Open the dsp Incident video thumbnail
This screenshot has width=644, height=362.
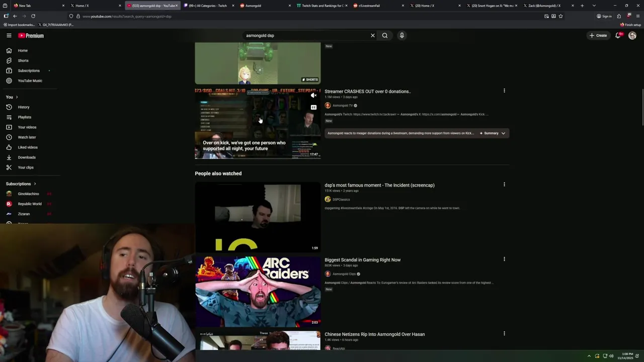[x=258, y=217]
